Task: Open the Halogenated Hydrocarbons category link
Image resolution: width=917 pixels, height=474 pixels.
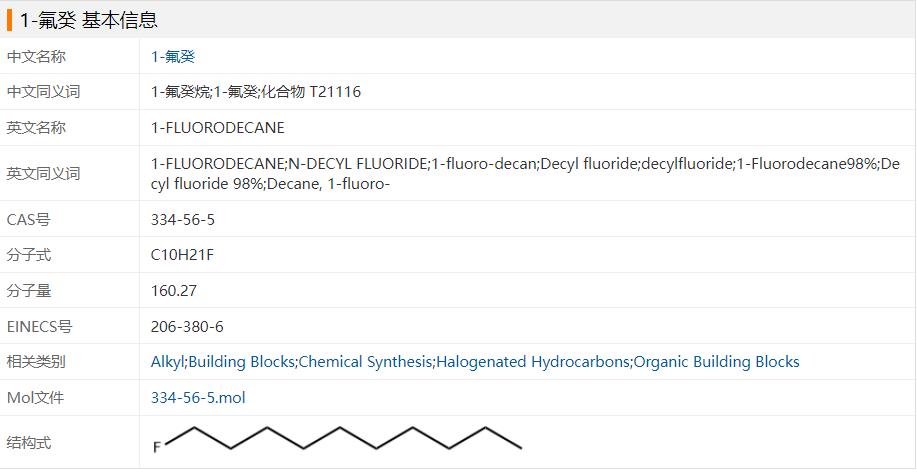Action: coord(534,362)
